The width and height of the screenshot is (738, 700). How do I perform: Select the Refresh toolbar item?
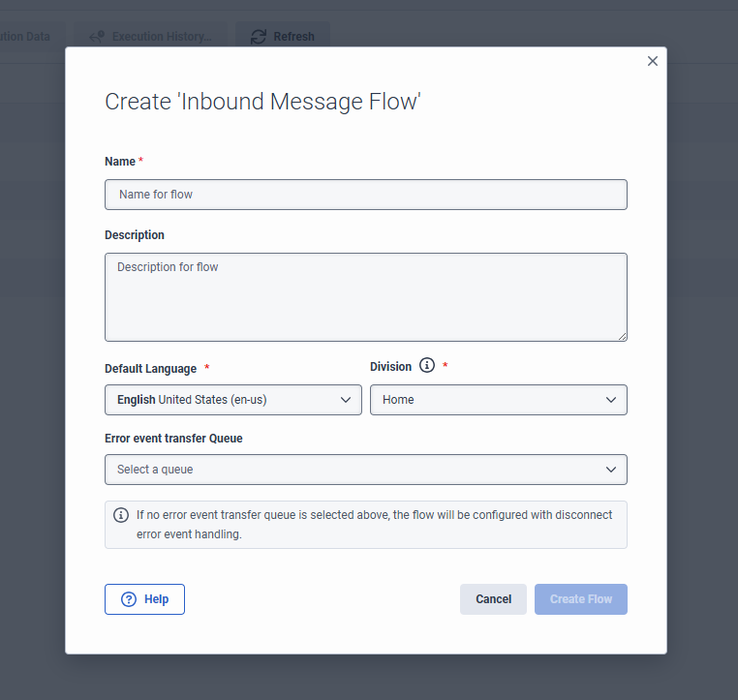coord(283,37)
